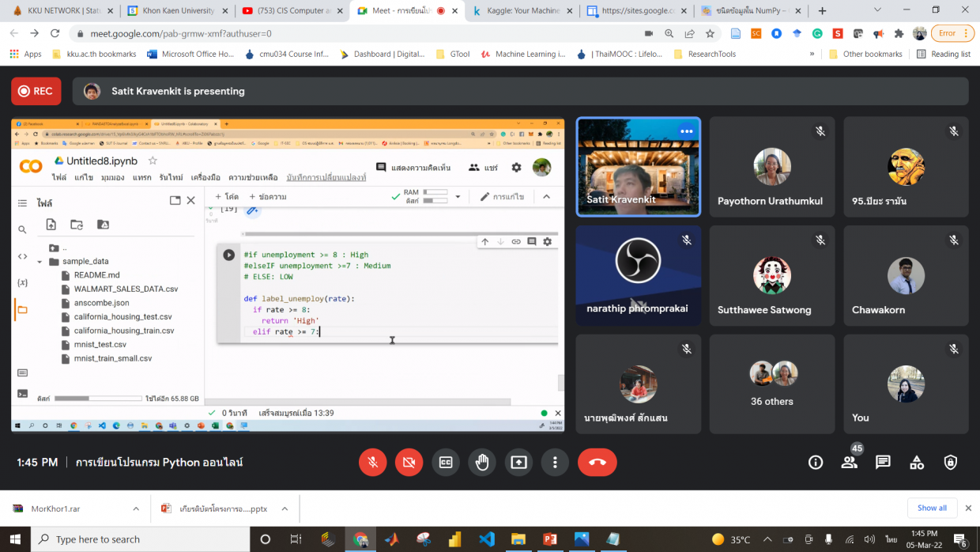Open meeting details info icon

[816, 463]
